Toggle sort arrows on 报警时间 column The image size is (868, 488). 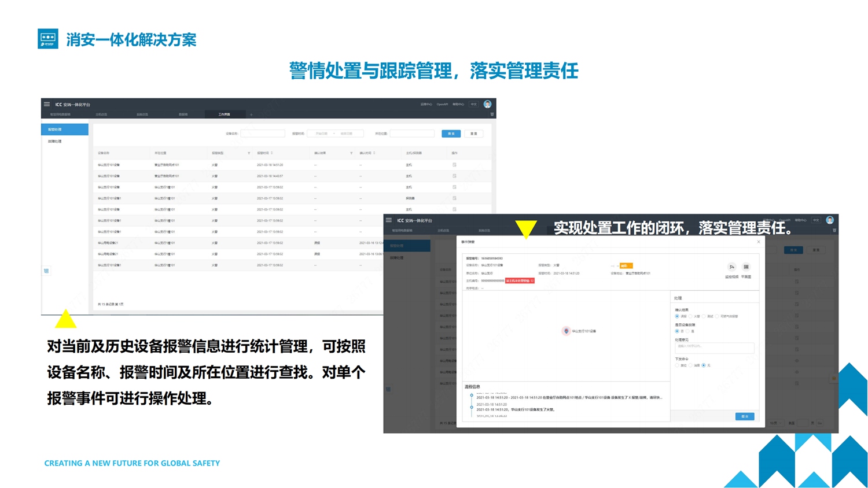[271, 153]
